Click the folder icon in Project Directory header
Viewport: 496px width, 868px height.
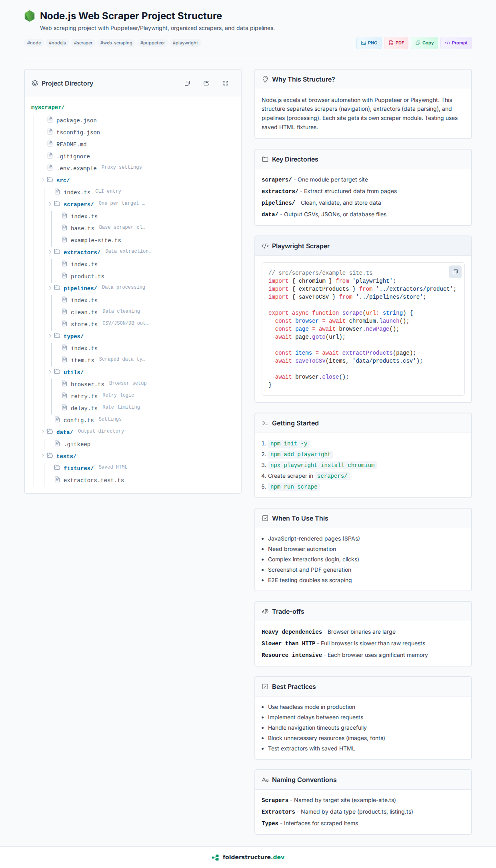[206, 83]
